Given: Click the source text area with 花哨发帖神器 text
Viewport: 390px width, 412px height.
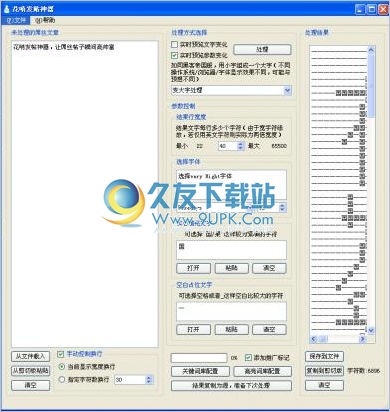Looking at the screenshot, I should [x=85, y=194].
